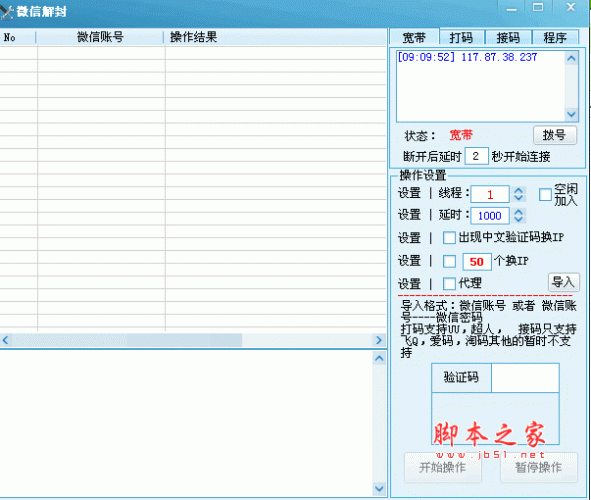Open the 打码 tab
Viewport: 591px width, 500px height.
[x=461, y=37]
